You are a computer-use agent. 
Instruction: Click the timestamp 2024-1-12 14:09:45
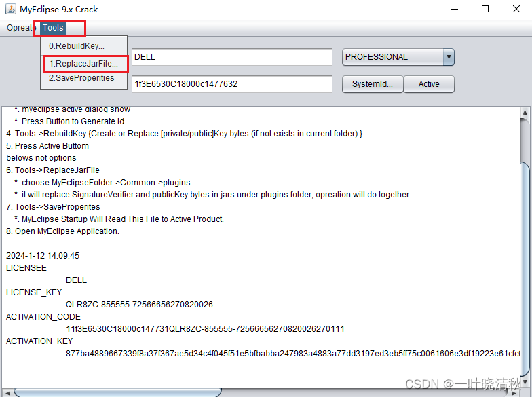(43, 256)
